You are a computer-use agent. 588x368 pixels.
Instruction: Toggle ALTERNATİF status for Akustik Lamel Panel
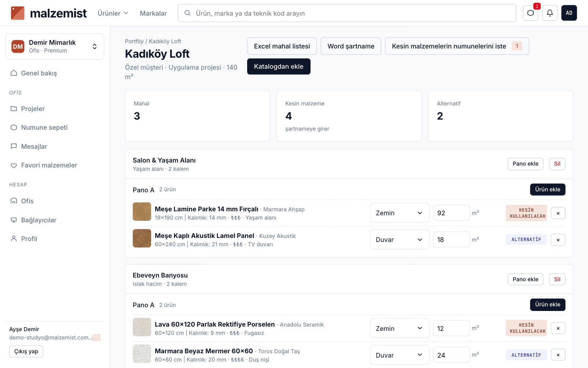click(526, 240)
